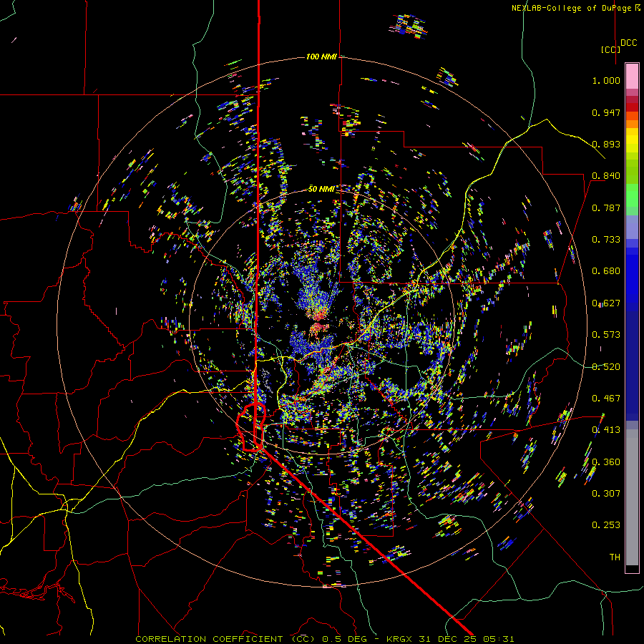Click the NEXLAB-College of DuPage watermark text
This screenshot has width=644, height=644.
[575, 8]
